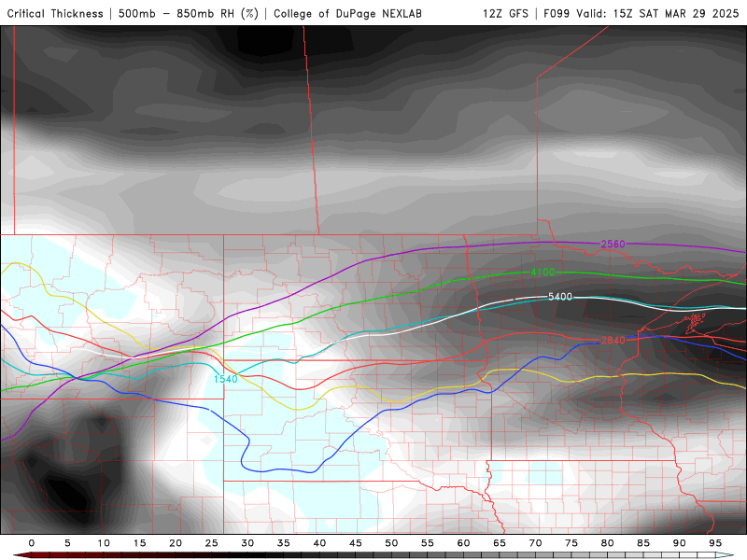Click the "12Z GFS" model run label
This screenshot has width=747, height=560.
(505, 13)
